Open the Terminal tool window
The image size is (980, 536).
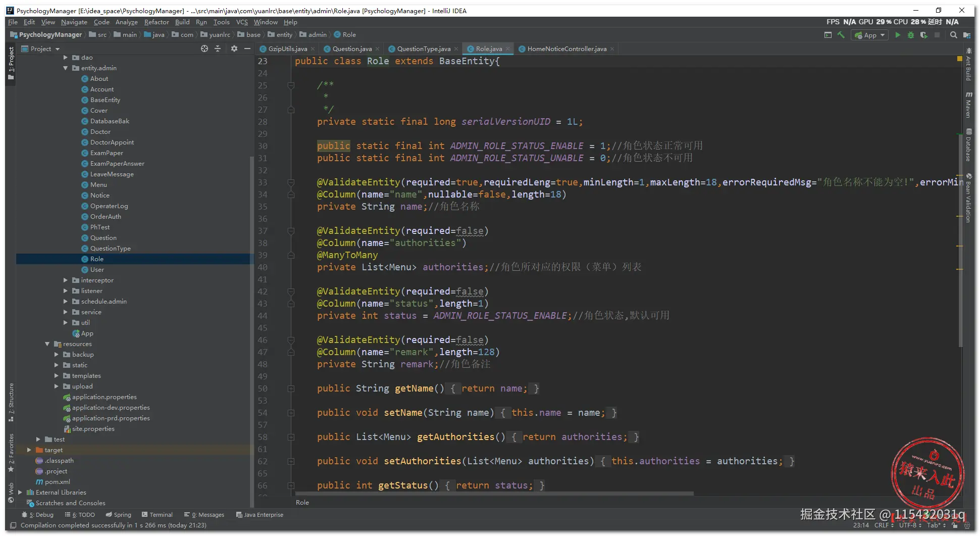pos(157,515)
